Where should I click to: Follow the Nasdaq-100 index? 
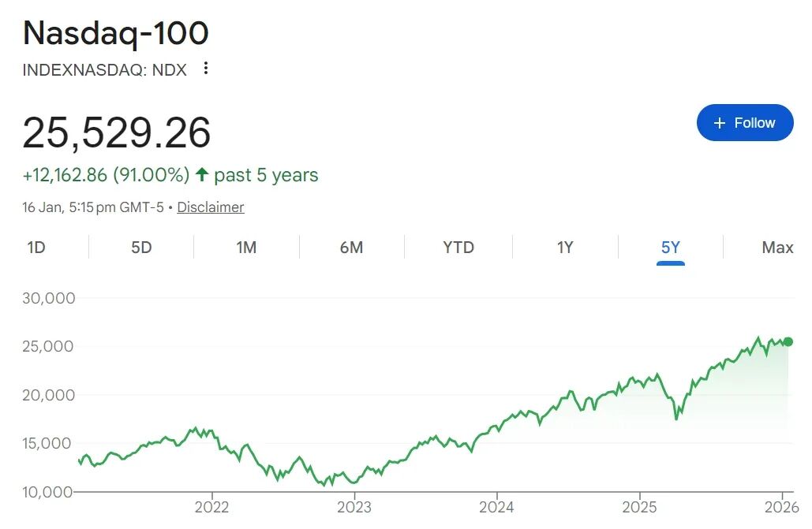tap(744, 123)
